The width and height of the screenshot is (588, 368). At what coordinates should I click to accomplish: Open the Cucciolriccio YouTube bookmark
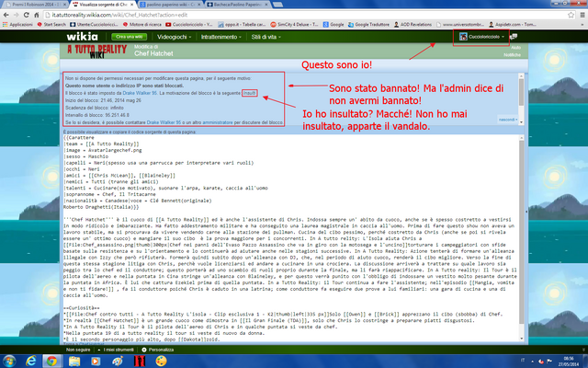click(x=189, y=25)
